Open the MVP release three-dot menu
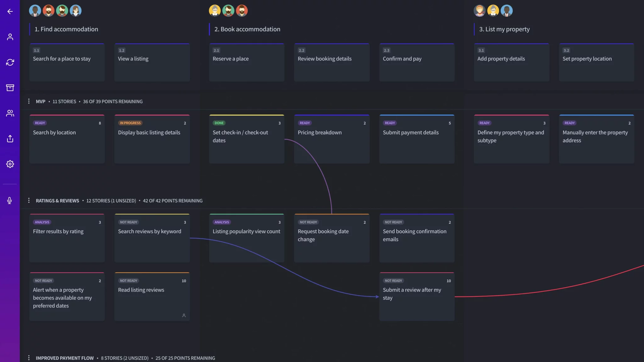This screenshot has width=644, height=362. (29, 101)
